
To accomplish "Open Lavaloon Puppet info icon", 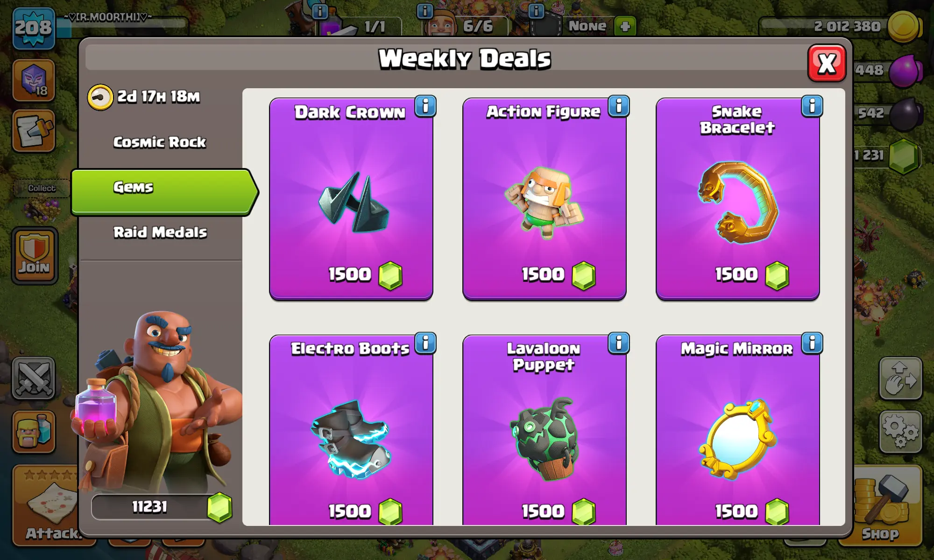I will 619,343.
